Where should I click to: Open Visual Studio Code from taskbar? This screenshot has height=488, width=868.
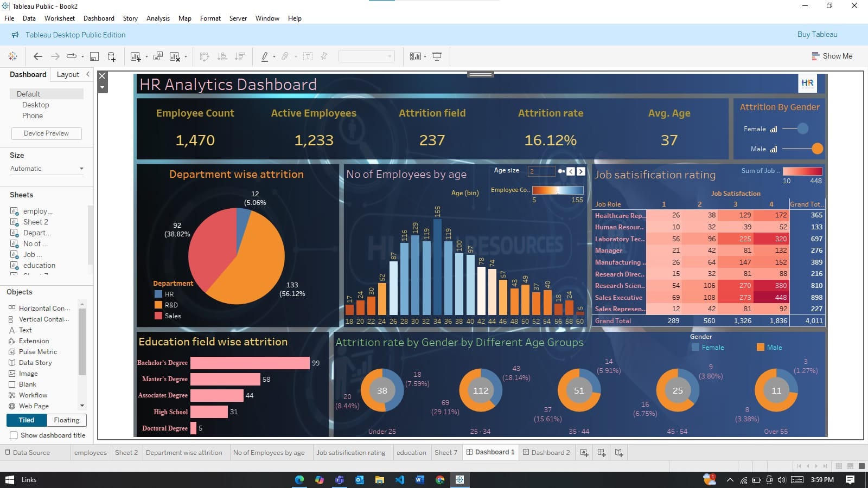click(400, 480)
